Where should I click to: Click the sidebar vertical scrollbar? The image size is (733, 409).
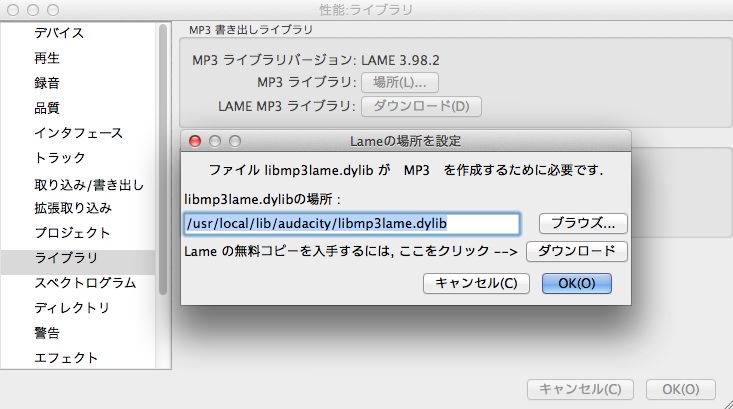(163, 159)
